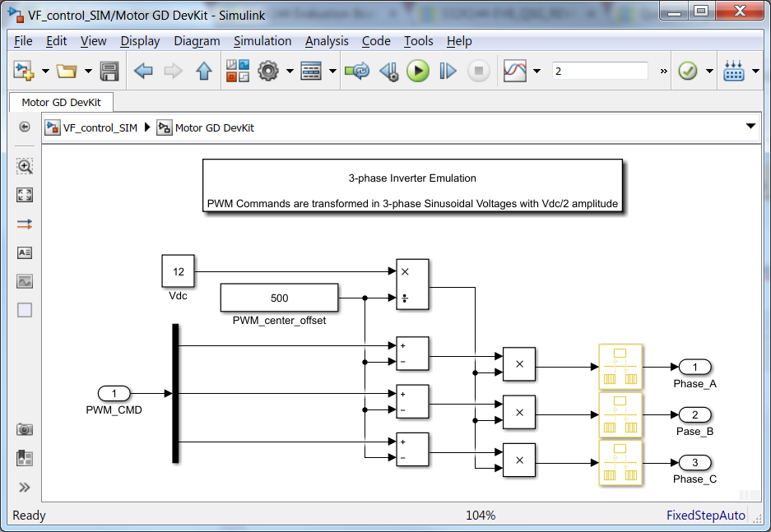771x532 pixels.
Task: Navigate back with the blue left arrow
Action: tap(143, 72)
